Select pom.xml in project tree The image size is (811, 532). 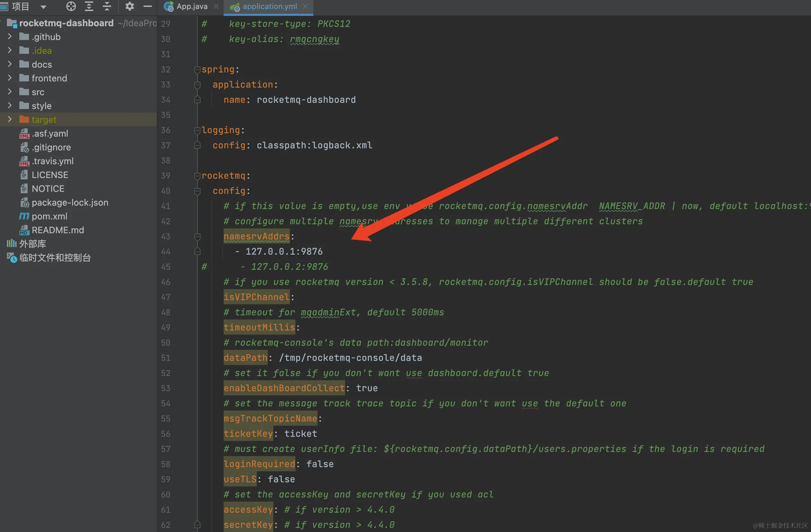tap(49, 216)
